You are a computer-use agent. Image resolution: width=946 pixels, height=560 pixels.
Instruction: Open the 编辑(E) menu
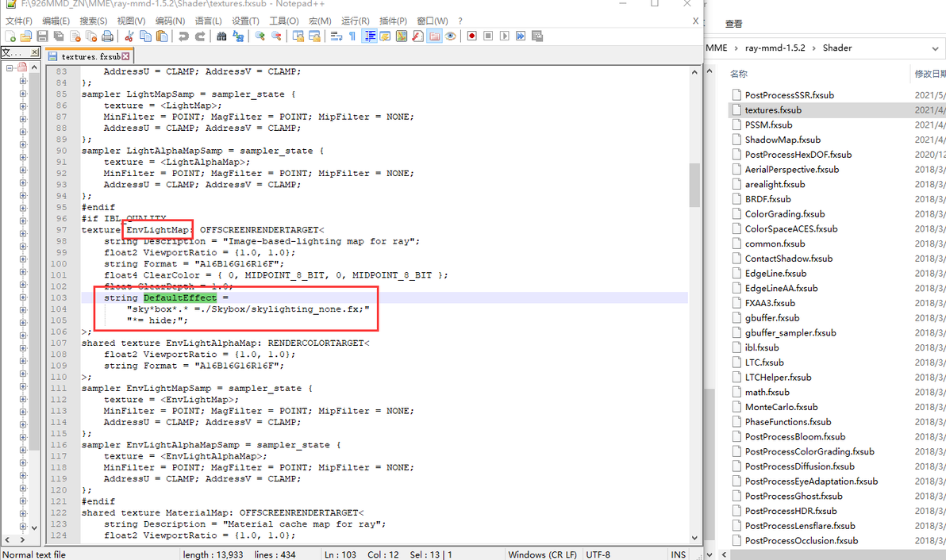(56, 21)
